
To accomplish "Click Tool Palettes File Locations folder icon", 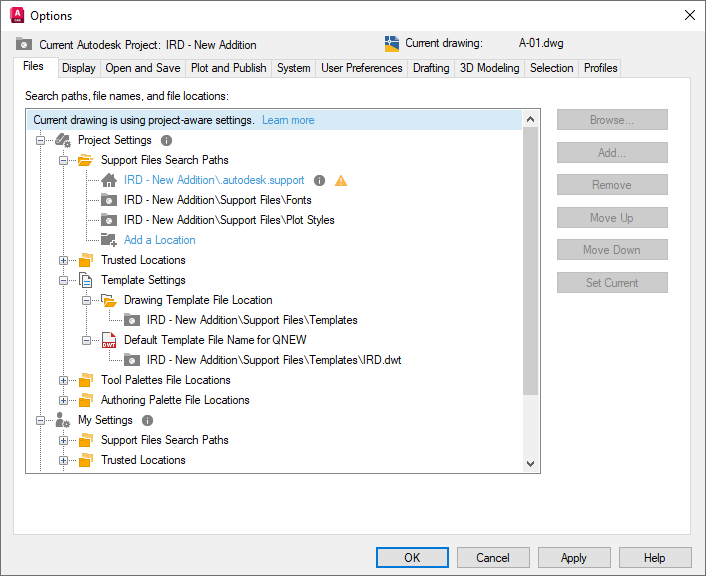I will [86, 380].
